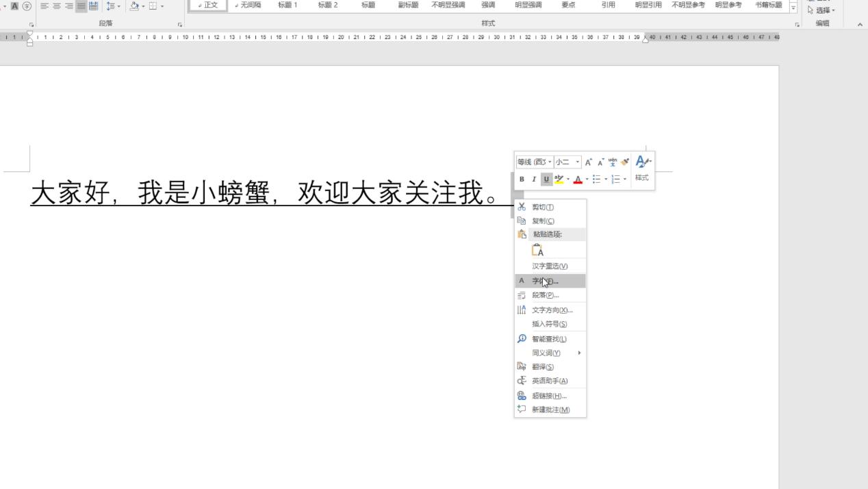Disable Underline formatting
868x489 pixels.
(x=546, y=179)
